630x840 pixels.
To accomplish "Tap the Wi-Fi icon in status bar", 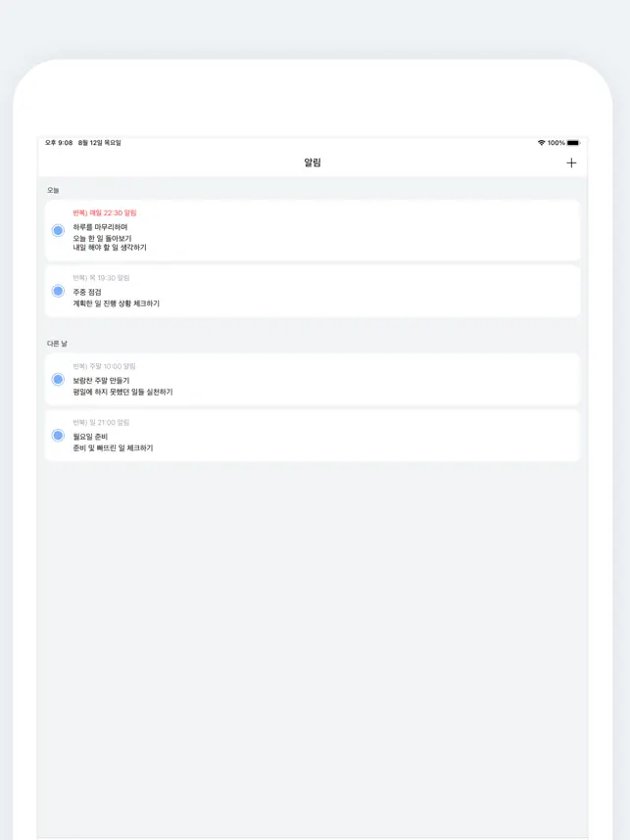I will click(x=541, y=143).
